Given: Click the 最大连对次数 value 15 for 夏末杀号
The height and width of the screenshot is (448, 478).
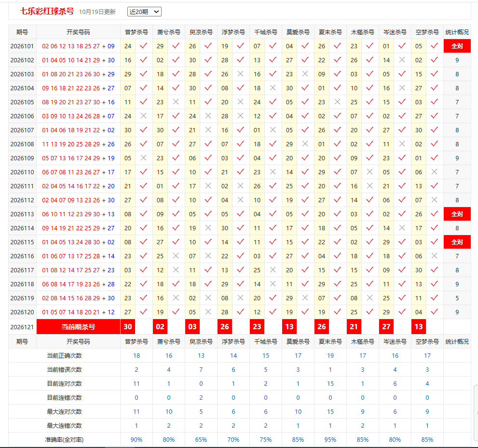Looking at the screenshot, I should tap(330, 412).
